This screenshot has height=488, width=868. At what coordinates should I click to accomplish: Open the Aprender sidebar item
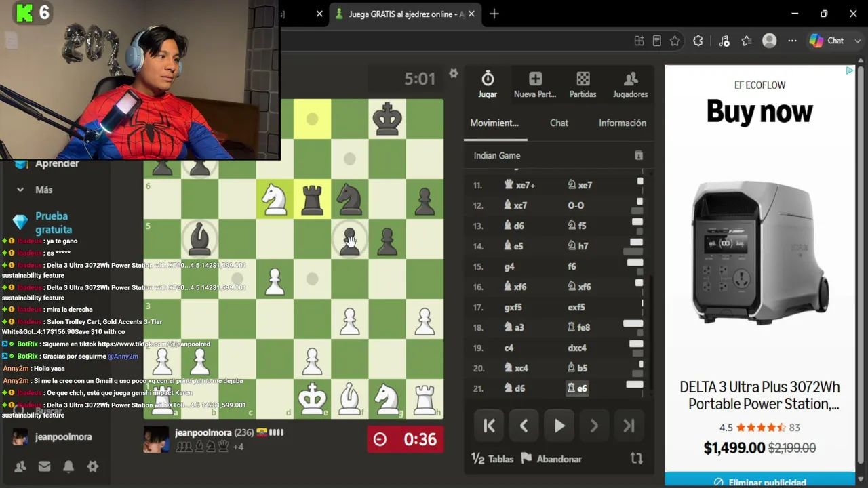click(47, 163)
